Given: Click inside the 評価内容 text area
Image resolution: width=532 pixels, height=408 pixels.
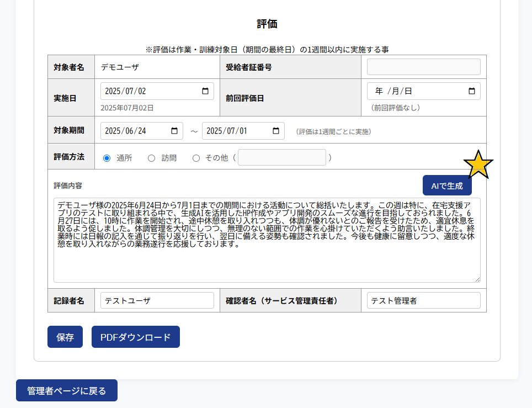Looking at the screenshot, I should (267, 240).
